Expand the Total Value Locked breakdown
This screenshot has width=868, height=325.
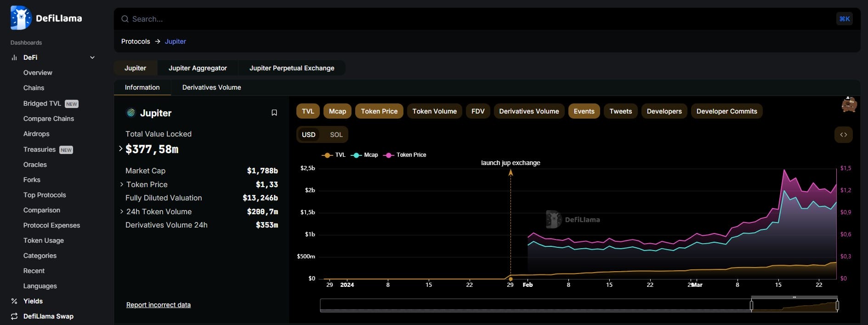click(121, 148)
